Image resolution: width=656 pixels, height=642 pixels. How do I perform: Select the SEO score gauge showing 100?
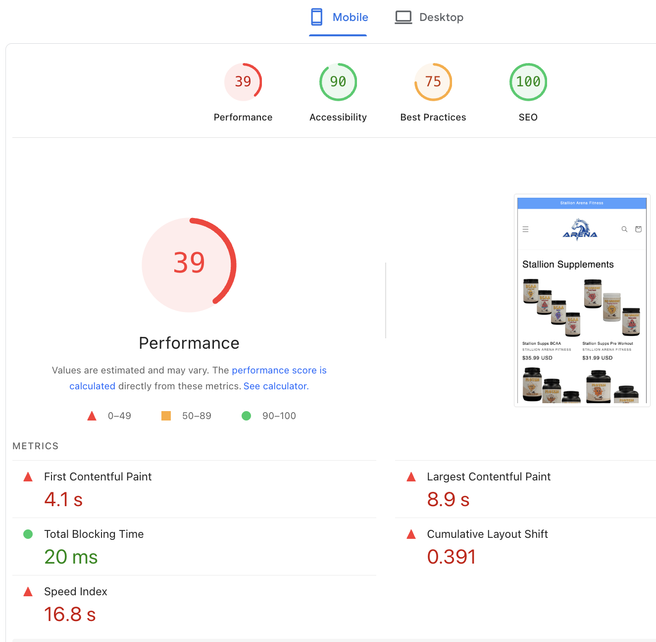click(x=528, y=82)
